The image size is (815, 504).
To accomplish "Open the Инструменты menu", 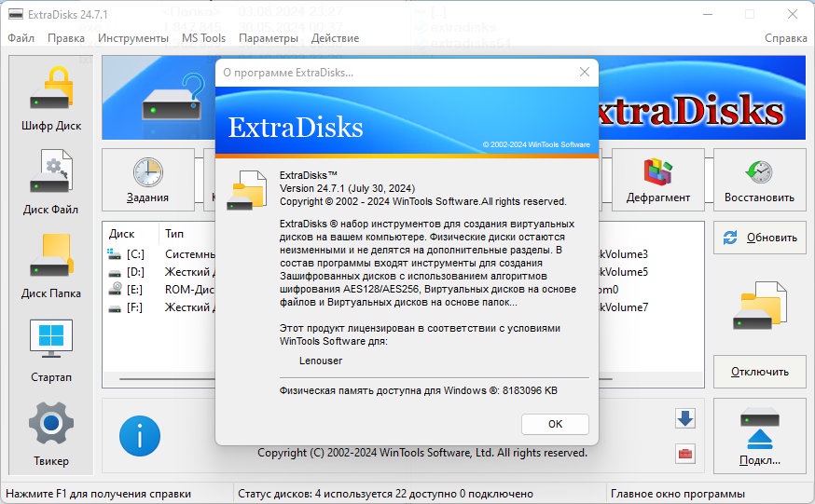I will click(133, 38).
